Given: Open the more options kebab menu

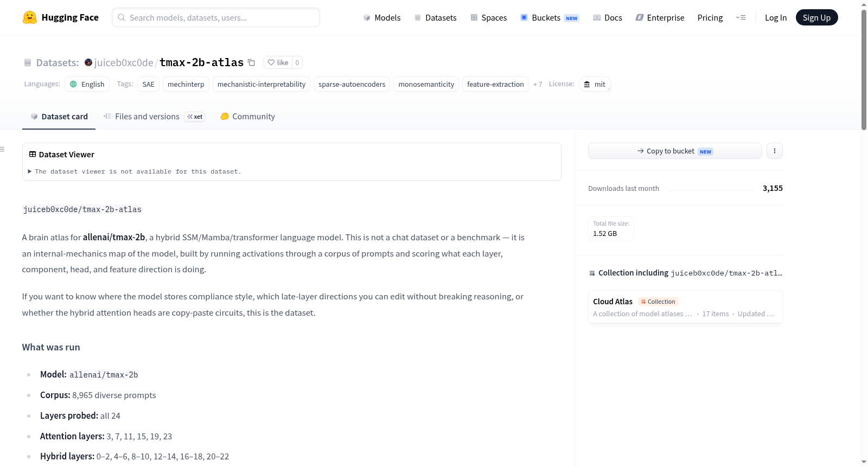Looking at the screenshot, I should (775, 151).
